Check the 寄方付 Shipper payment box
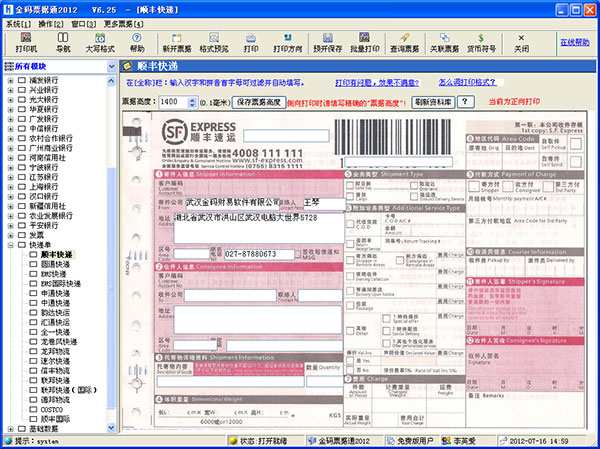 pyautogui.click(x=474, y=186)
